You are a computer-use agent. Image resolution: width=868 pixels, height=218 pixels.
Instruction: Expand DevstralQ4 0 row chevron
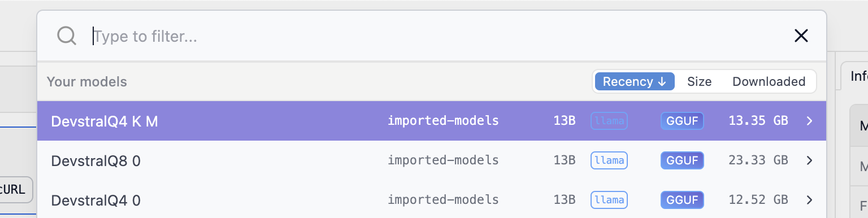[809, 200]
